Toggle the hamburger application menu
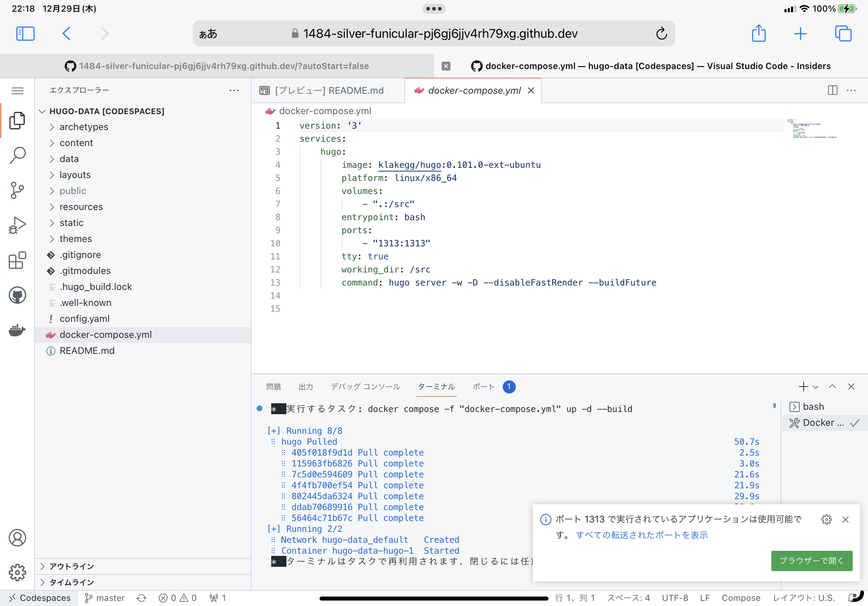The height and width of the screenshot is (606, 868). [x=17, y=91]
